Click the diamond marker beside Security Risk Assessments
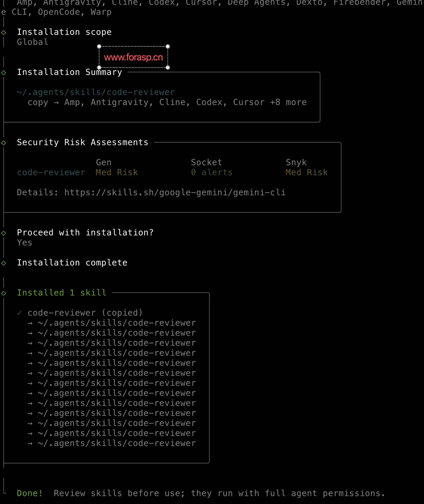Image resolution: width=424 pixels, height=504 pixels. (4, 143)
